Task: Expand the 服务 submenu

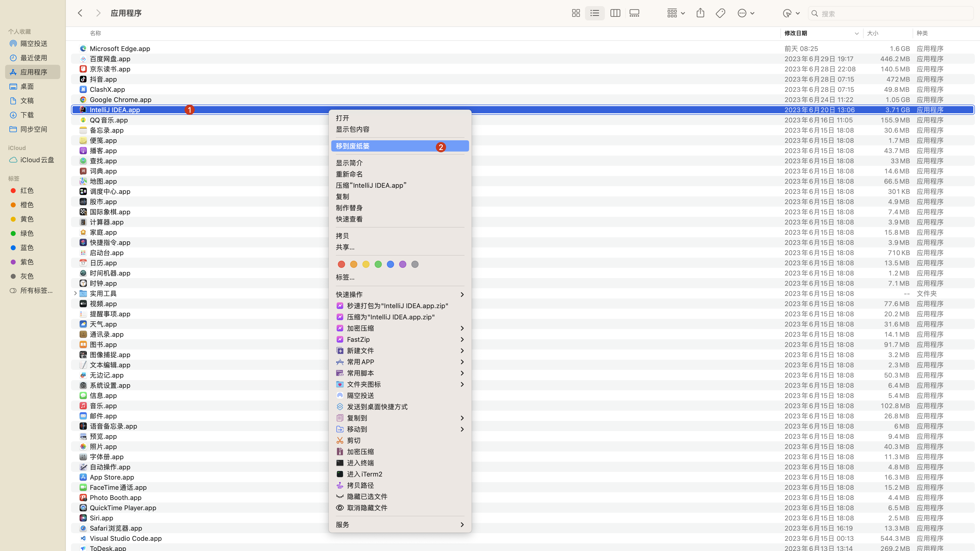Action: [x=400, y=524]
